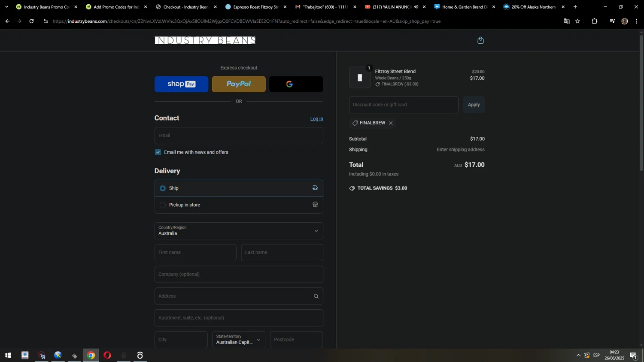The width and height of the screenshot is (644, 362).
Task: Click the Postcode input field
Action: click(296, 340)
